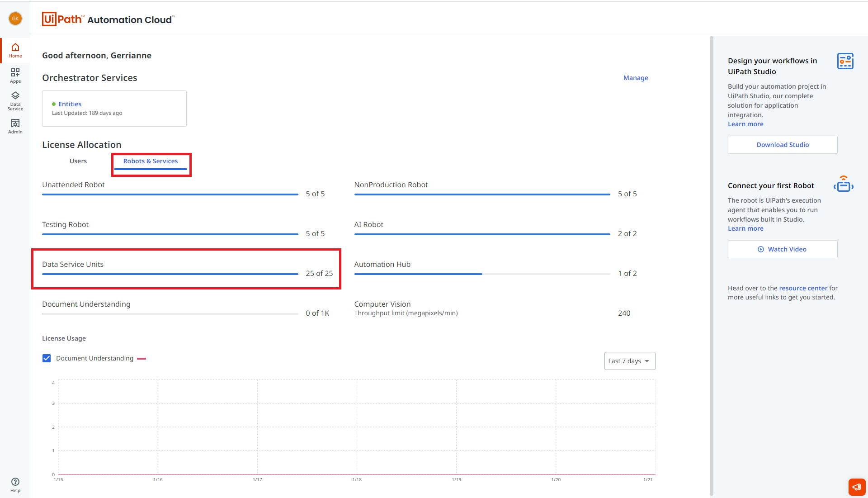Image resolution: width=868 pixels, height=498 pixels.
Task: Click the Data Service Units progress bar
Action: (x=170, y=274)
